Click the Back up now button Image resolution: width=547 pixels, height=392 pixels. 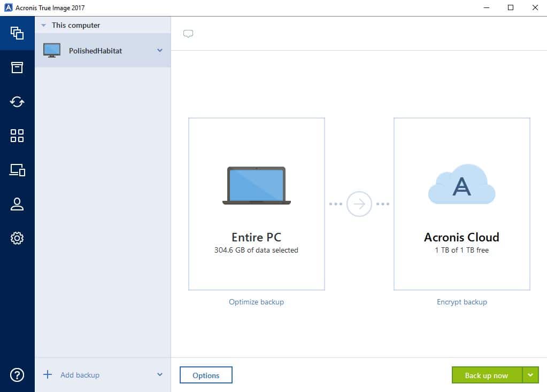(487, 375)
